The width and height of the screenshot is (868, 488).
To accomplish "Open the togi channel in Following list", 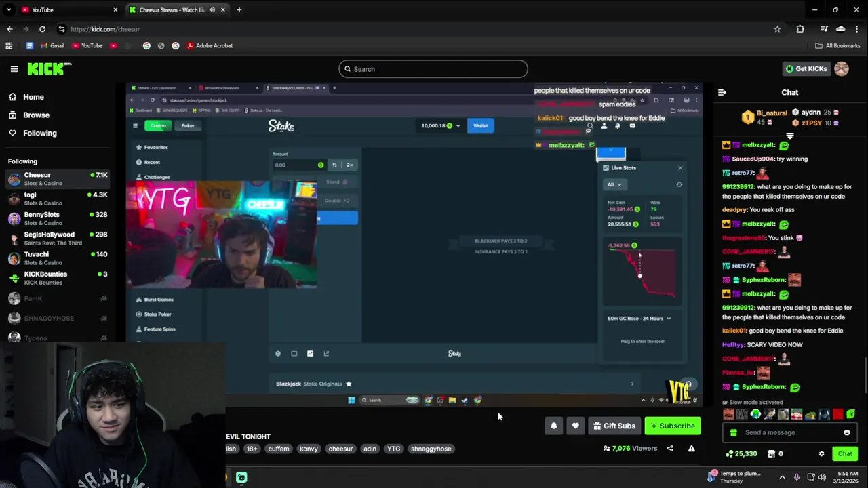I will click(x=58, y=199).
